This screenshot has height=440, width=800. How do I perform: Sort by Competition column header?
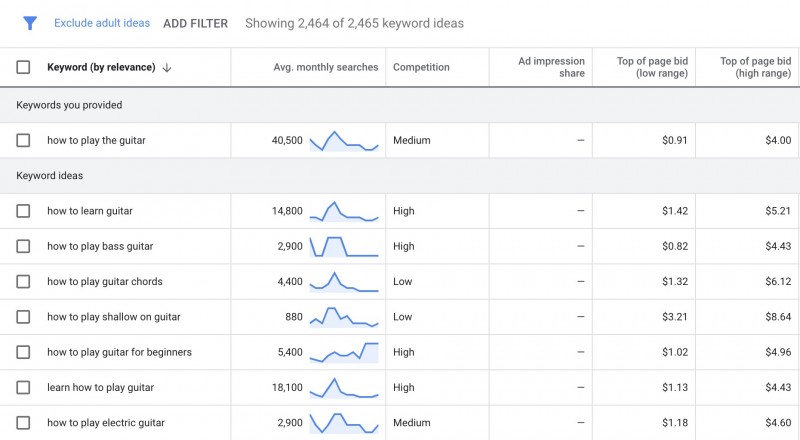coord(421,68)
